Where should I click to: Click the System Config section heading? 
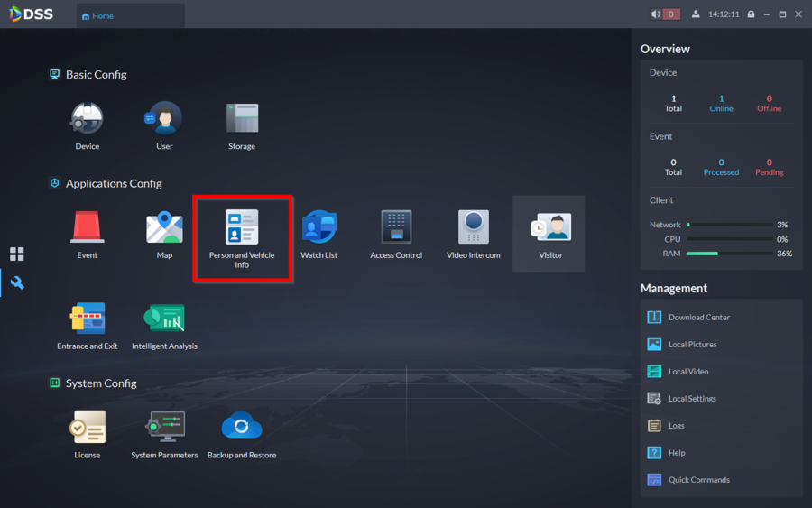pyautogui.click(x=101, y=383)
